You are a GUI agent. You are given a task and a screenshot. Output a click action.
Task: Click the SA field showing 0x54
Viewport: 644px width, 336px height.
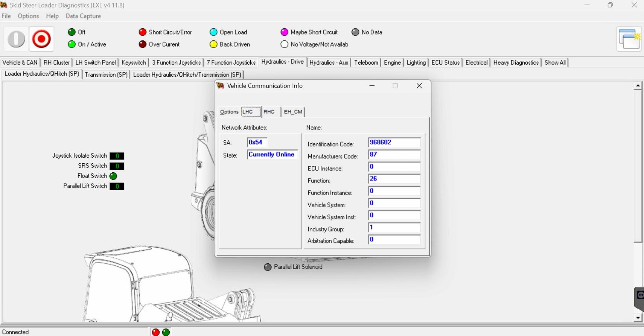tap(257, 142)
